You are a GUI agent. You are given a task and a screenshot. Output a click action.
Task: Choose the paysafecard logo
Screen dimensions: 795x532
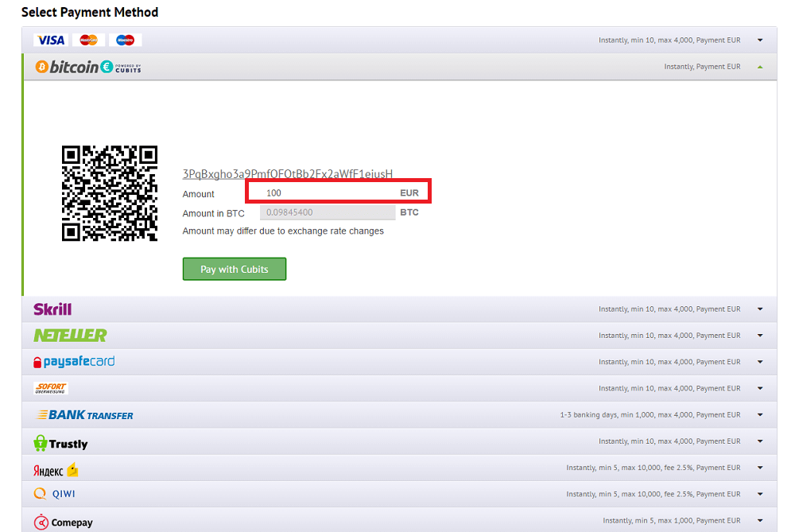(74, 362)
